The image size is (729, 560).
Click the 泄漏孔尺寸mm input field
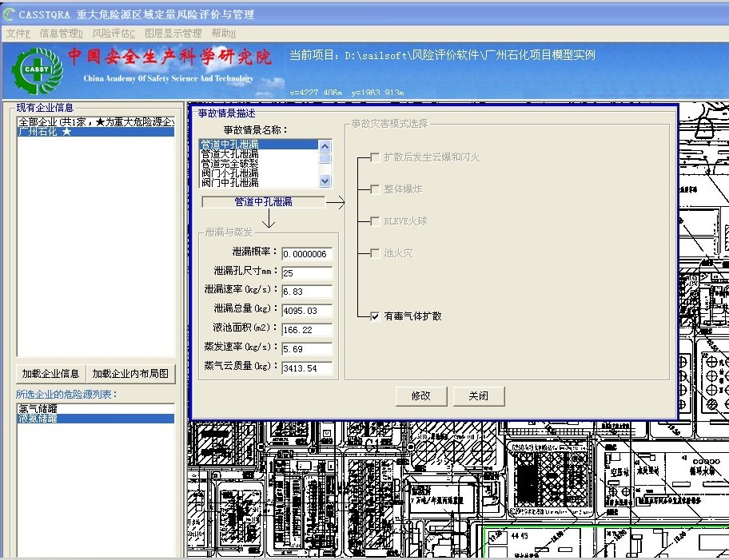pos(307,273)
